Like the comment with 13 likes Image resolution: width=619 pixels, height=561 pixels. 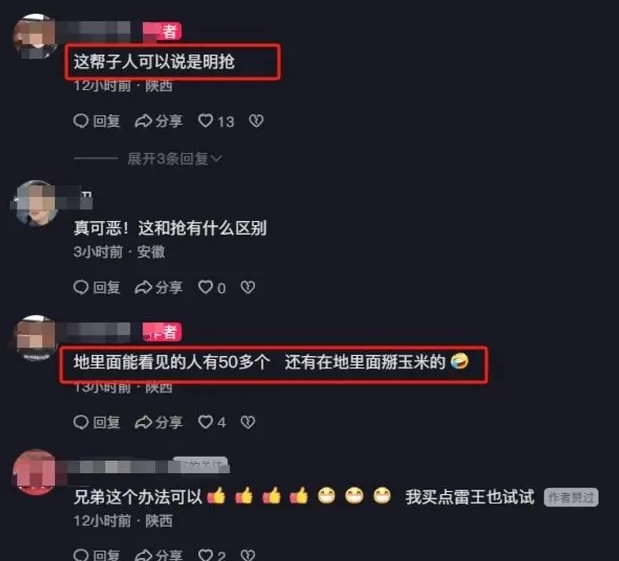pos(216,121)
